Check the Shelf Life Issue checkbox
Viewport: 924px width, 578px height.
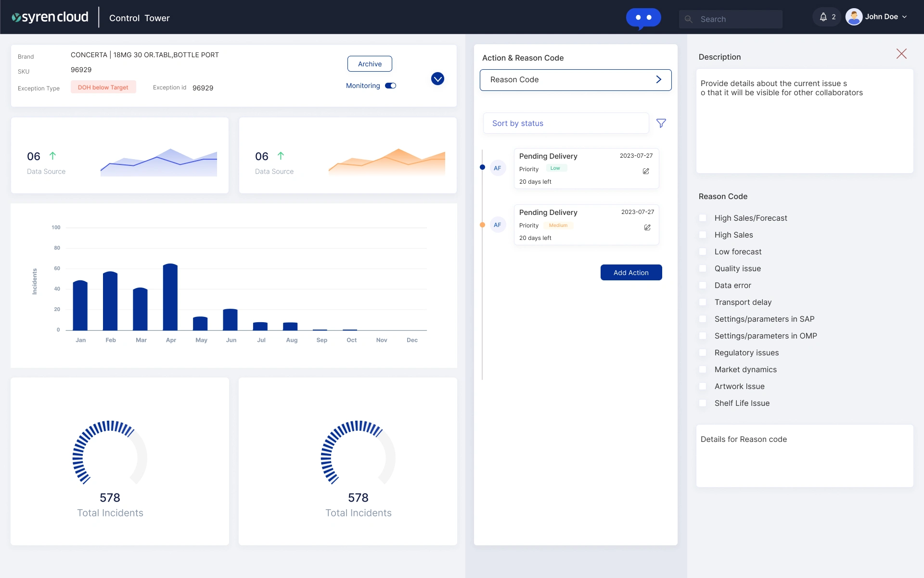tap(703, 403)
